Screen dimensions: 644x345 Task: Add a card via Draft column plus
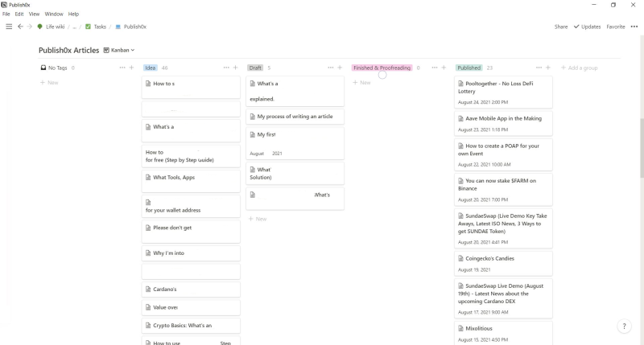[340, 68]
